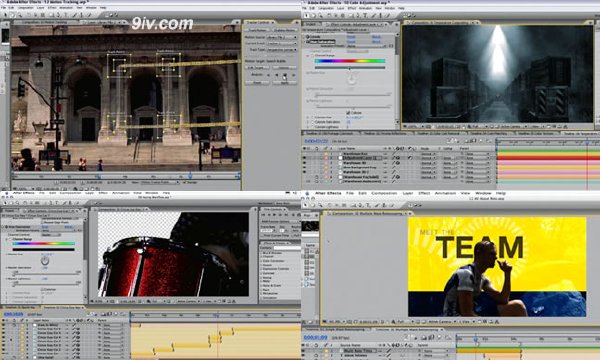Click Master Hue dial in drum effect controls
Image resolution: width=600 pixels, height=360 pixels.
coord(45,261)
